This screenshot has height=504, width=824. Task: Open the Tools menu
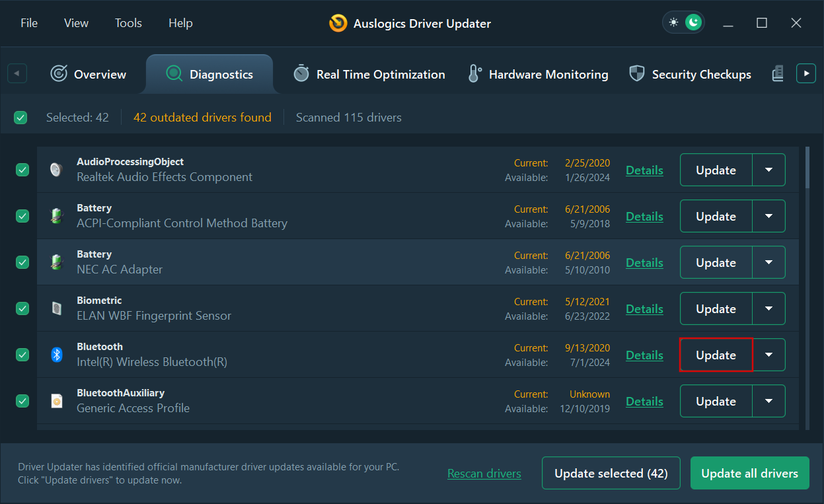(x=128, y=23)
